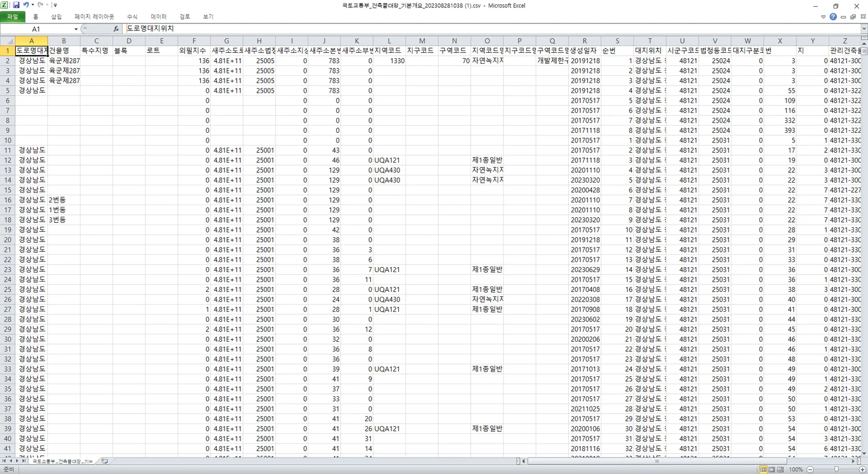The image size is (868, 474).
Task: Go to first sheet tab navigation arrow
Action: (4, 461)
